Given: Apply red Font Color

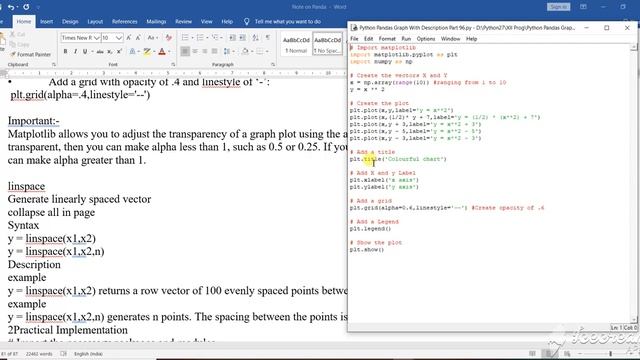Looking at the screenshot, I should pos(162,51).
